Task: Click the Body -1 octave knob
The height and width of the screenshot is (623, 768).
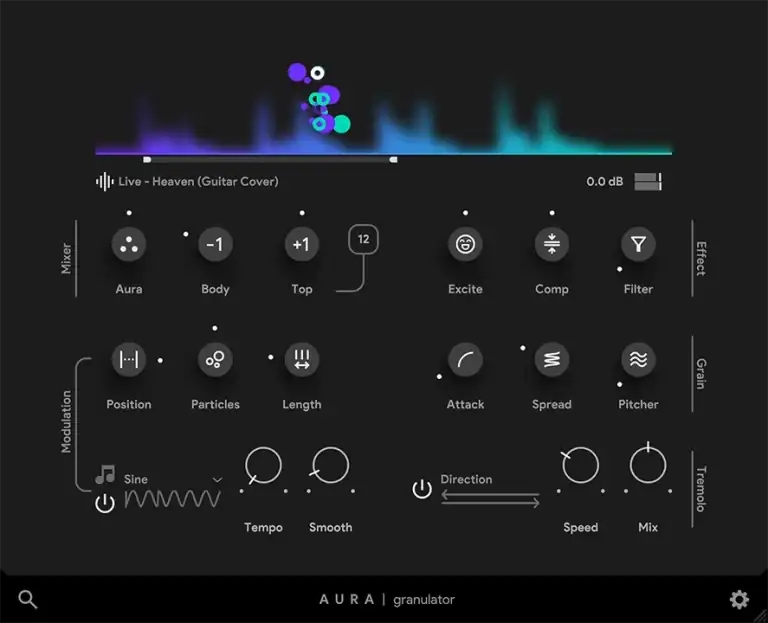Action: [x=215, y=244]
